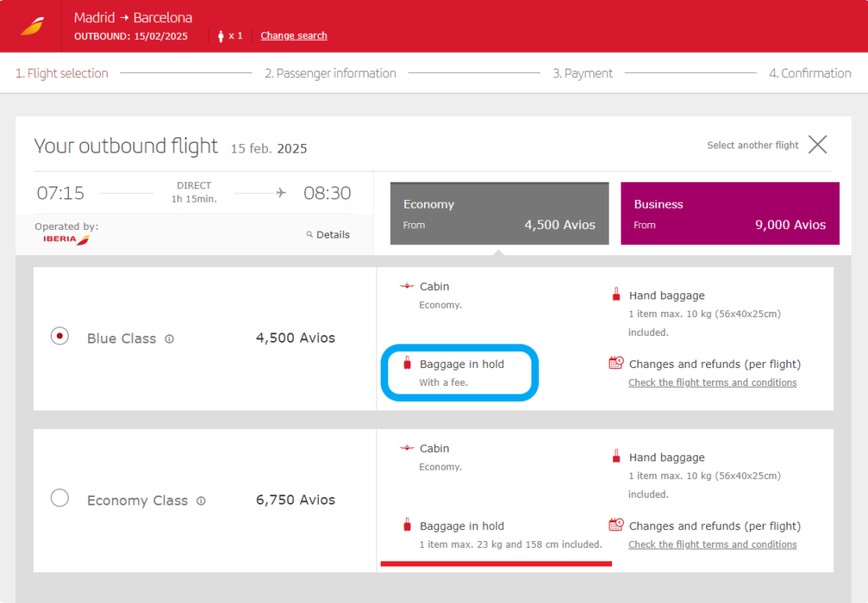Click the passenger count icon in the header
The width and height of the screenshot is (868, 603).
pyautogui.click(x=222, y=36)
